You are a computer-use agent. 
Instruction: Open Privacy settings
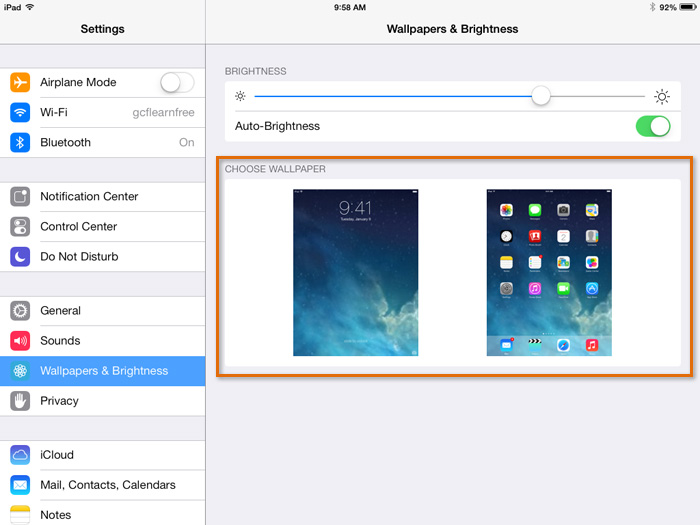tap(103, 401)
